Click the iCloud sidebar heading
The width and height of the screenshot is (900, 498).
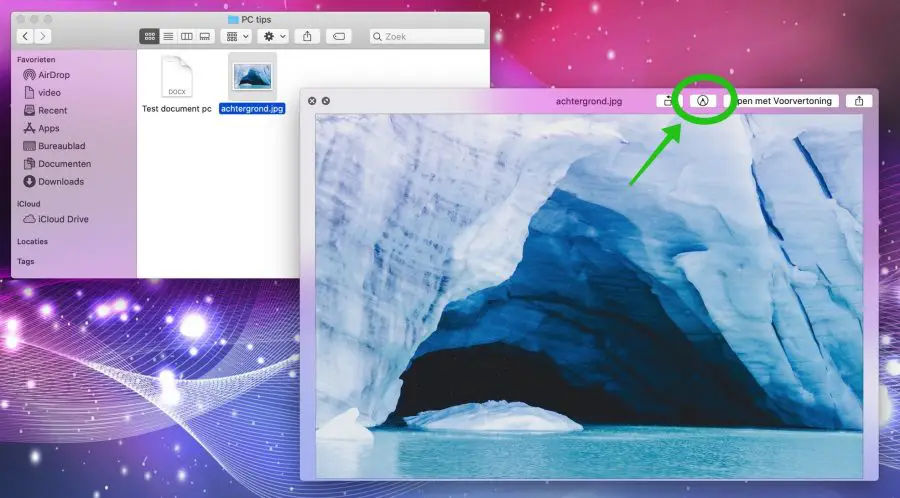pos(29,204)
